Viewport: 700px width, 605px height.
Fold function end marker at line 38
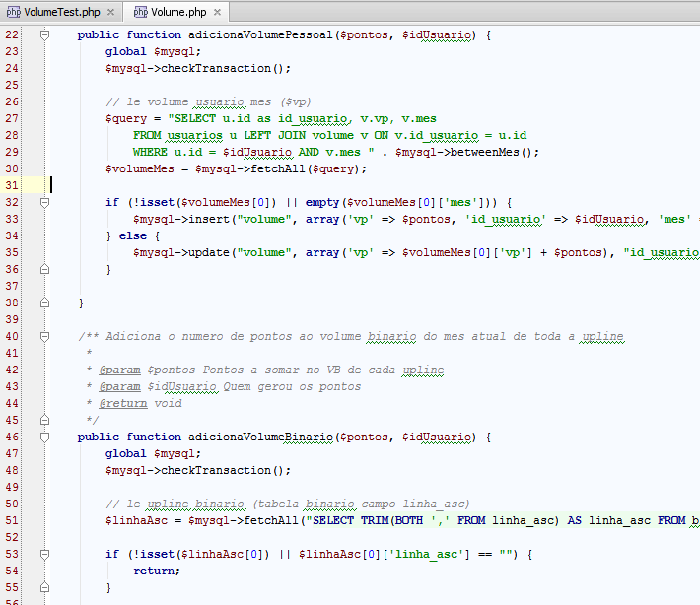[x=44, y=302]
